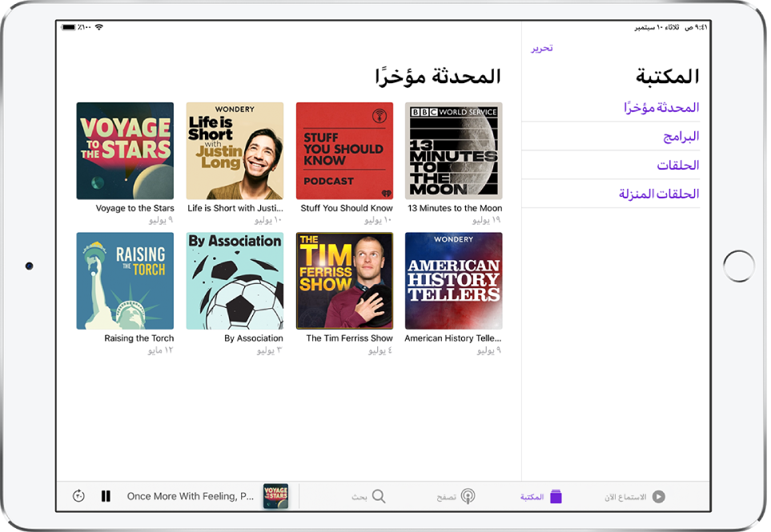The height and width of the screenshot is (532, 771).
Task: Open The Tim Ferriss Show podcast
Action: [x=344, y=281]
